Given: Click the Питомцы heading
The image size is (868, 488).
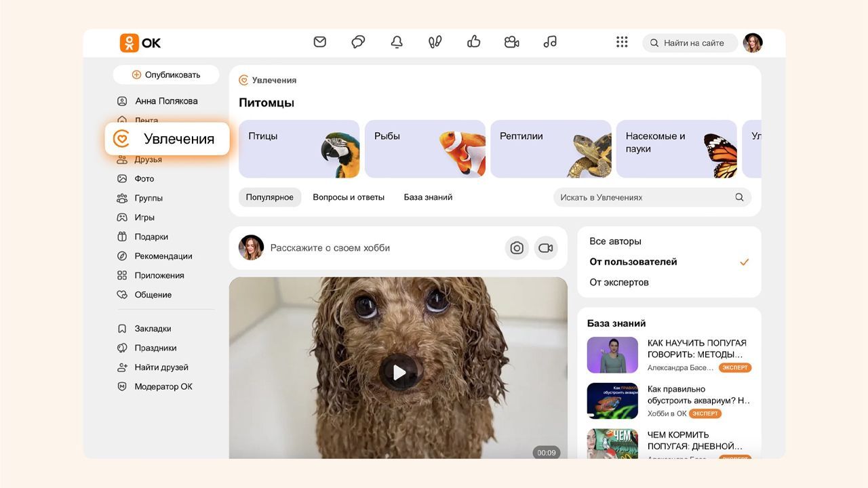Looking at the screenshot, I should tap(267, 103).
